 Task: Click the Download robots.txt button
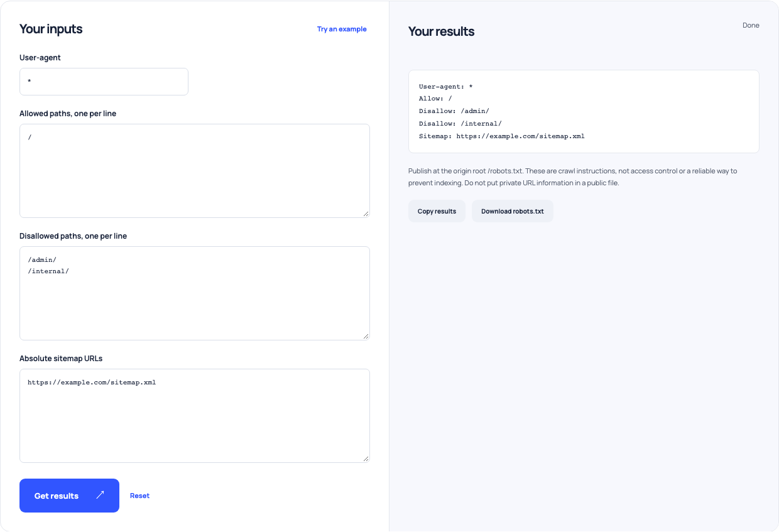click(x=512, y=211)
